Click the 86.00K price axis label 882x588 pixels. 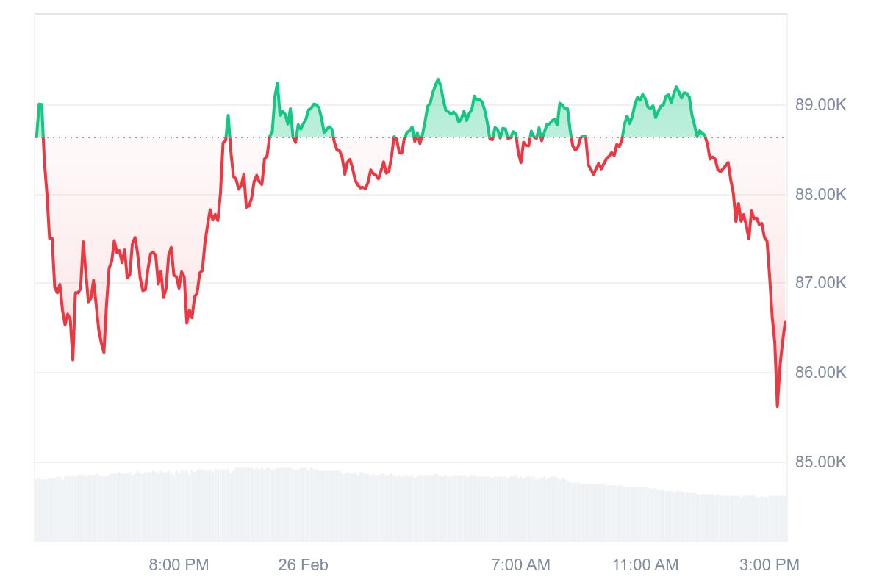tap(820, 373)
